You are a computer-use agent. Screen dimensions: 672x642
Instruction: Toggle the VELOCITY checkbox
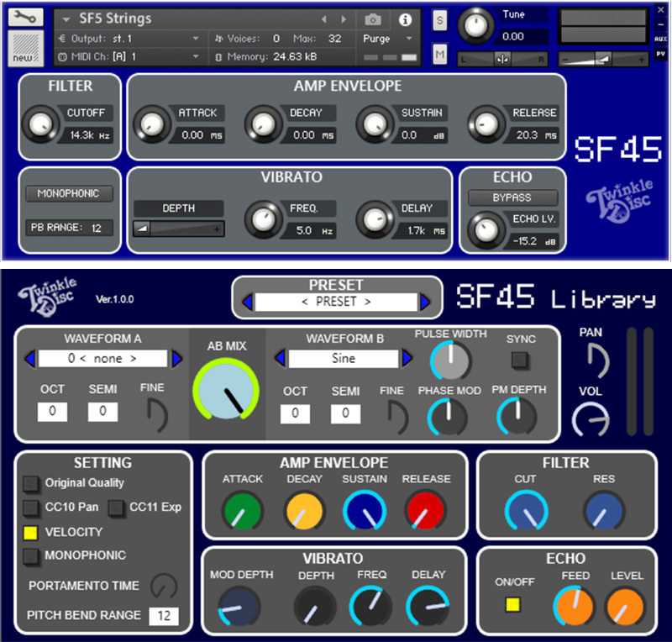[x=31, y=532]
